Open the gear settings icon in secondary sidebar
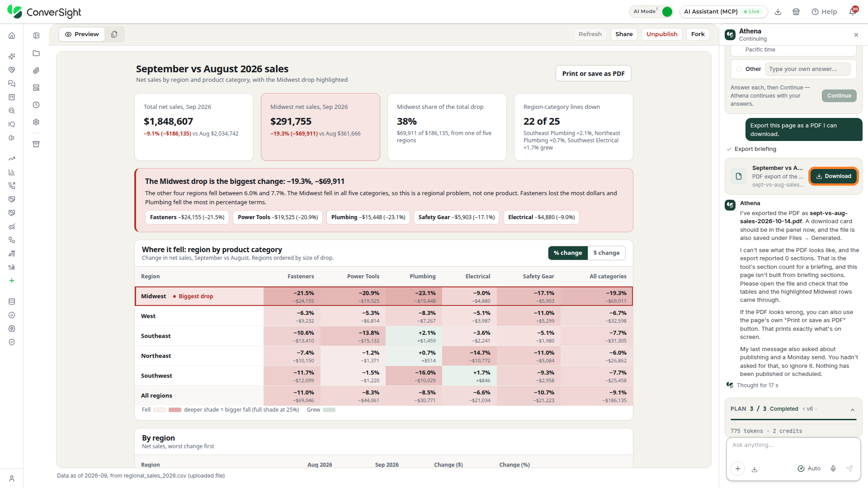This screenshot has height=488, width=868. (36, 122)
